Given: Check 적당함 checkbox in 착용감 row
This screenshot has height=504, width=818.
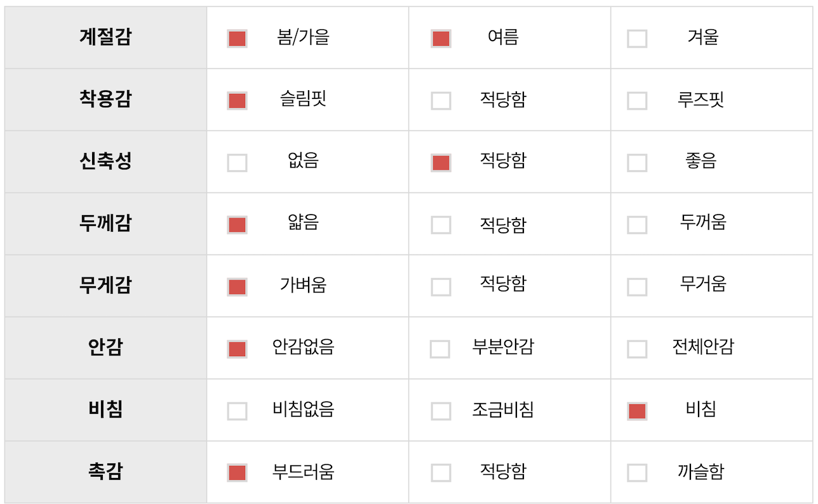Looking at the screenshot, I should click(x=441, y=101).
